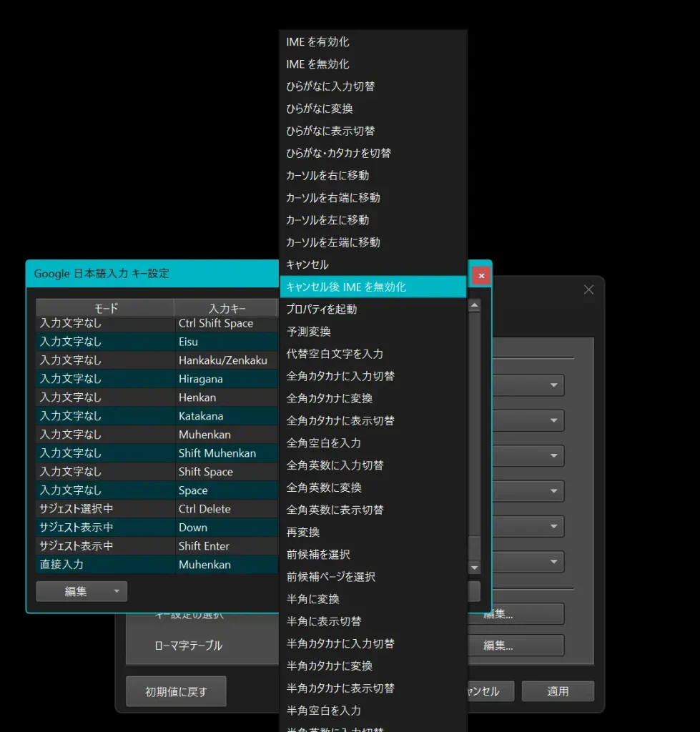This screenshot has width=700, height=732.
Task: Close the Google 日本語入力 キー設定 dialog
Action: (x=481, y=276)
